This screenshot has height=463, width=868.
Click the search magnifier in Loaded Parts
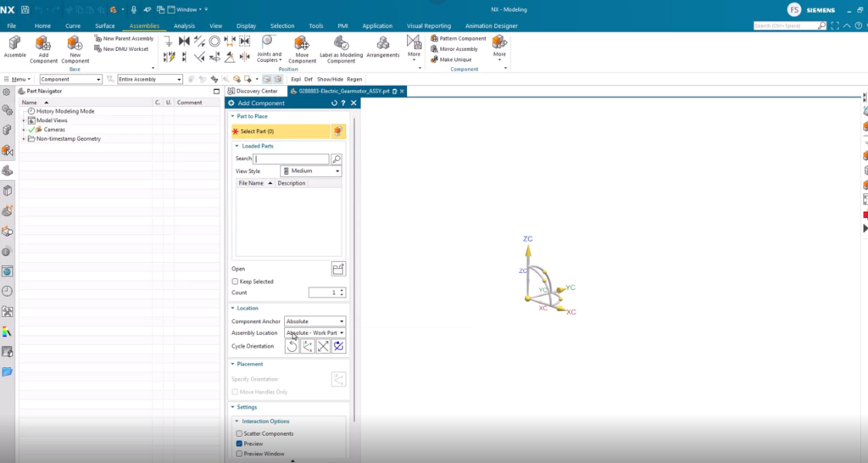click(x=337, y=159)
